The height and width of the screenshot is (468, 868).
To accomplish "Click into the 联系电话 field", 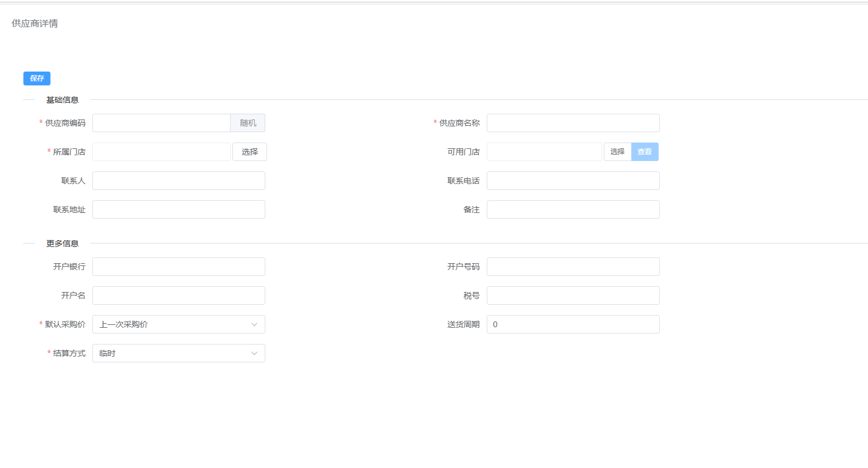I will [573, 181].
